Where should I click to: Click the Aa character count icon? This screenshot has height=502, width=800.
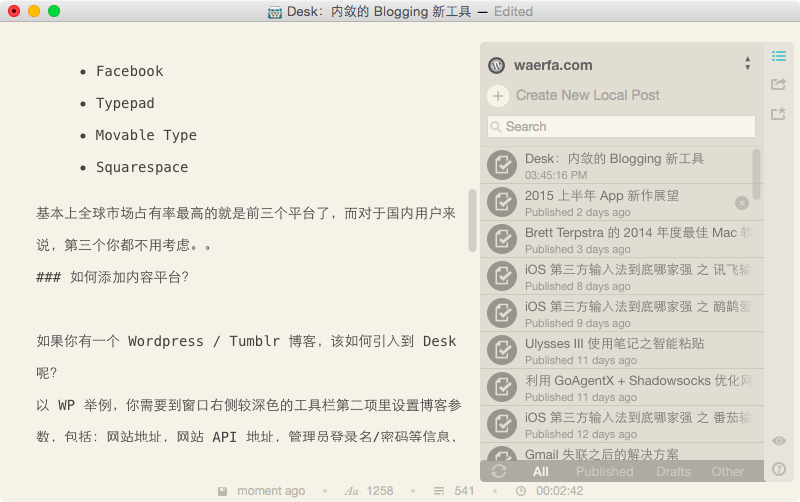point(351,491)
